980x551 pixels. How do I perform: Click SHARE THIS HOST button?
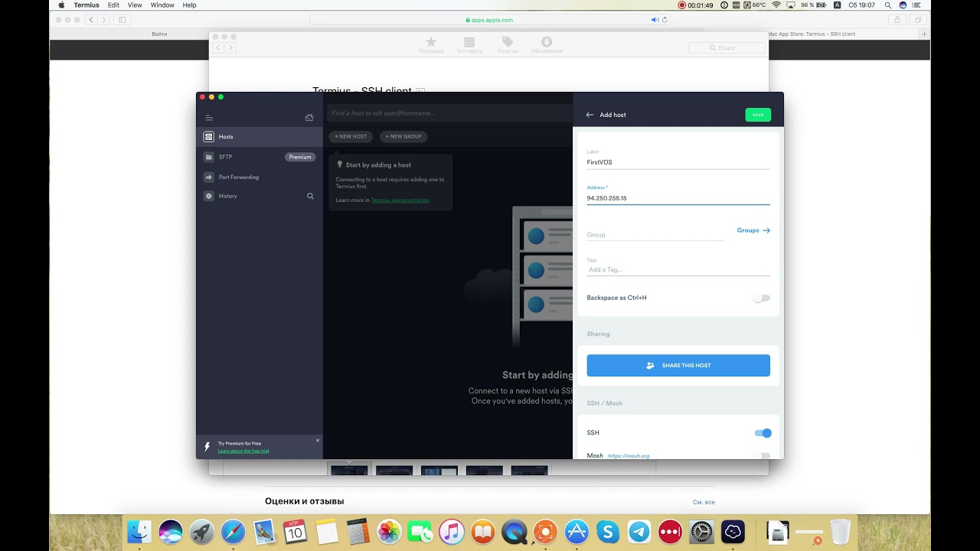678,365
